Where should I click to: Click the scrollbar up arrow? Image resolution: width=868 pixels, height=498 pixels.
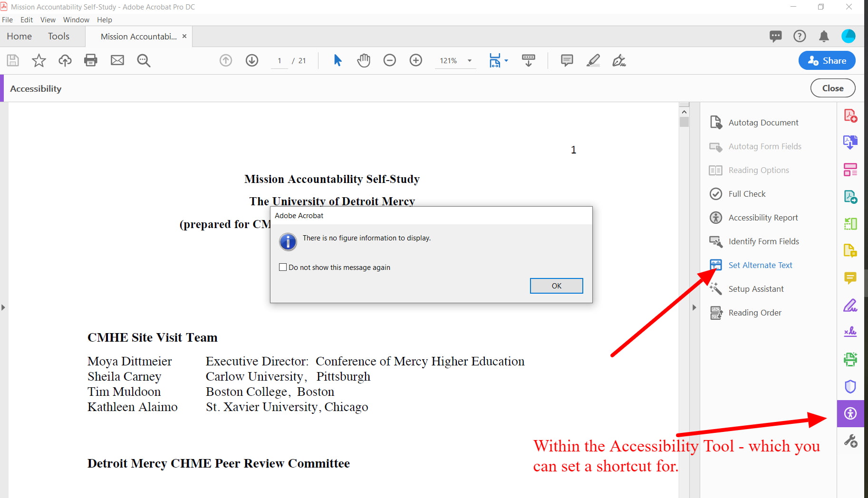pos(684,112)
